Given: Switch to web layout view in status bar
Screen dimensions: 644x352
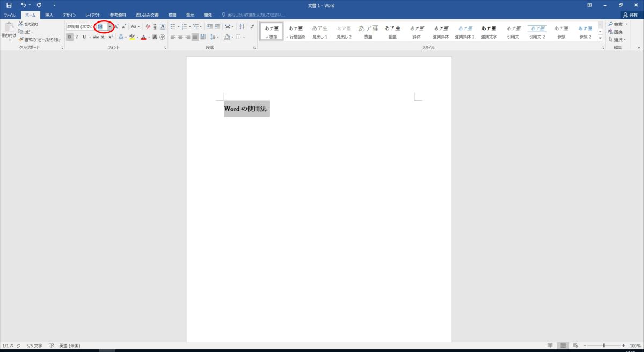Looking at the screenshot, I should (x=576, y=346).
